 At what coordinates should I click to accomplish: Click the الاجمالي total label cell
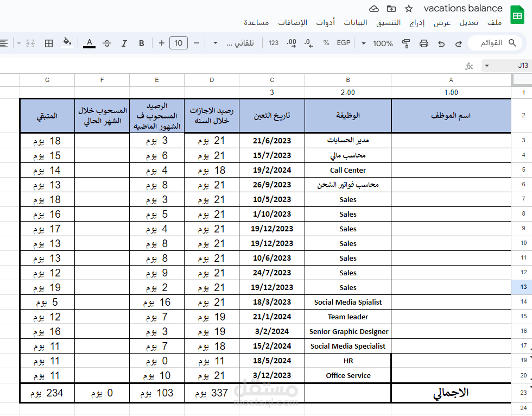point(451,393)
